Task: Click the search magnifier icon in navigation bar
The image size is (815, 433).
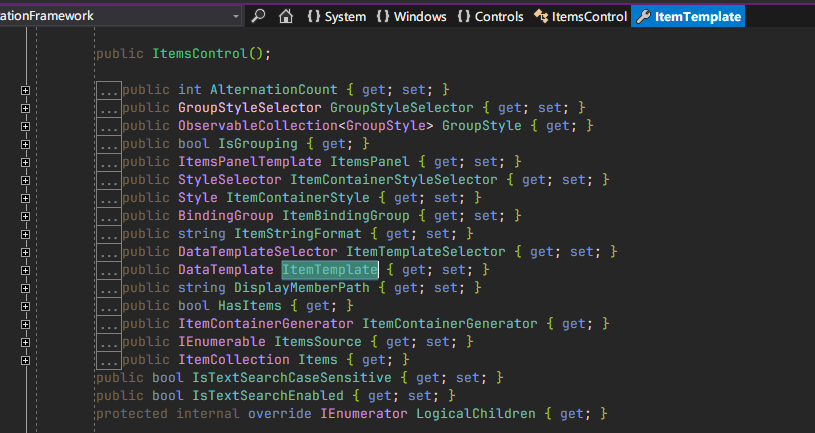Action: (258, 16)
